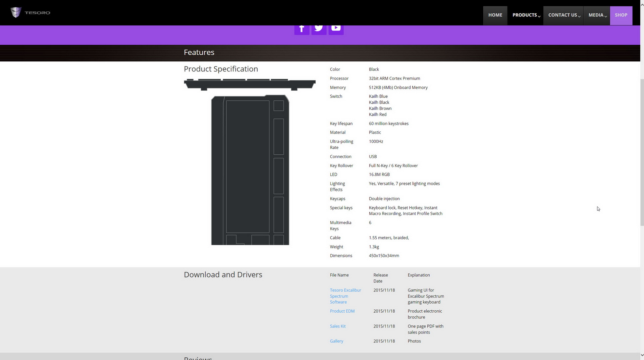This screenshot has height=360, width=644.
Task: Click the Tesoro logo in header
Action: point(30,12)
